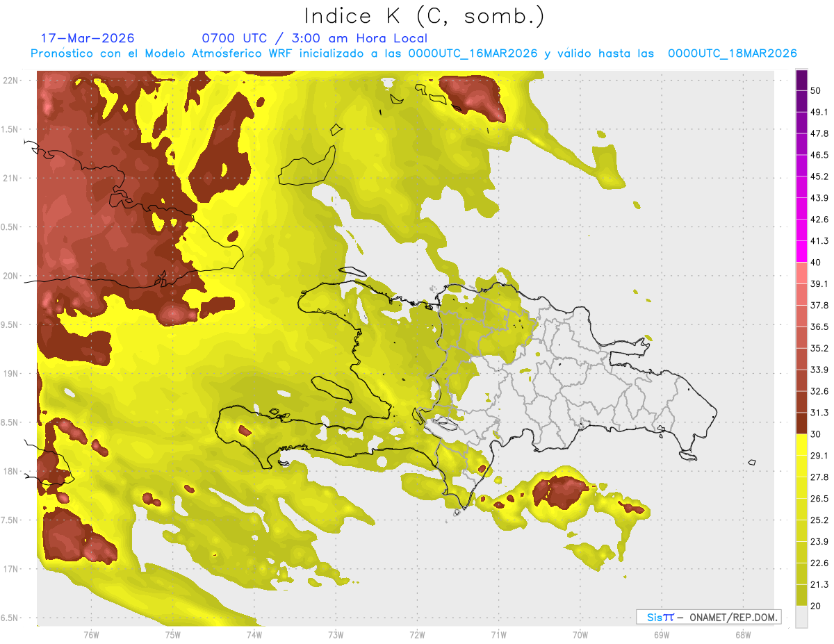This screenshot has height=644, width=834.
Task: Click the 20N latitude label
Action: tap(10, 276)
